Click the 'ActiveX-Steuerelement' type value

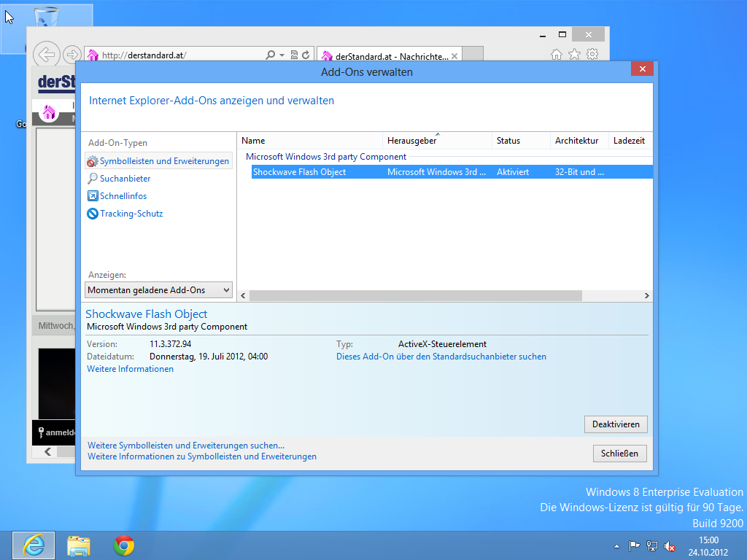(442, 344)
